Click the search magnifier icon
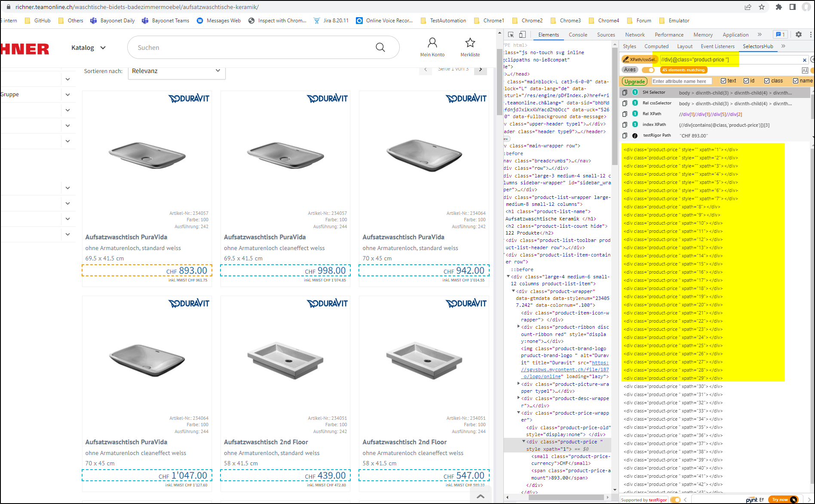The image size is (815, 504). tap(380, 47)
